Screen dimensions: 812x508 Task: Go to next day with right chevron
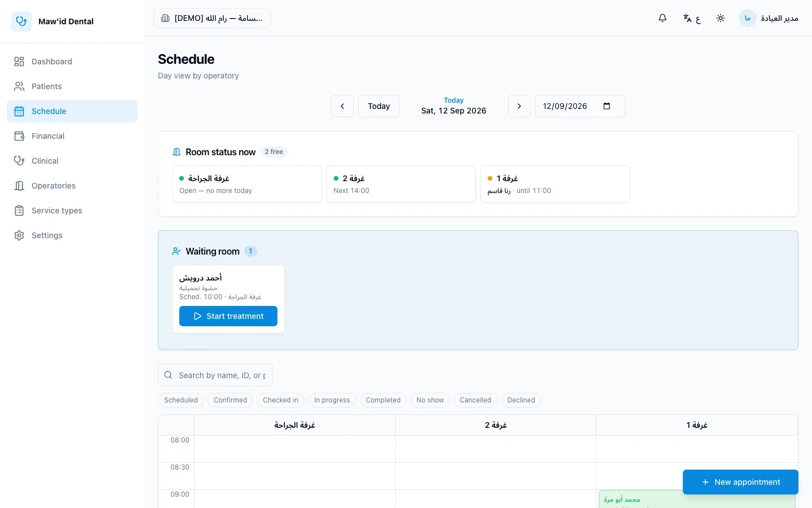519,106
